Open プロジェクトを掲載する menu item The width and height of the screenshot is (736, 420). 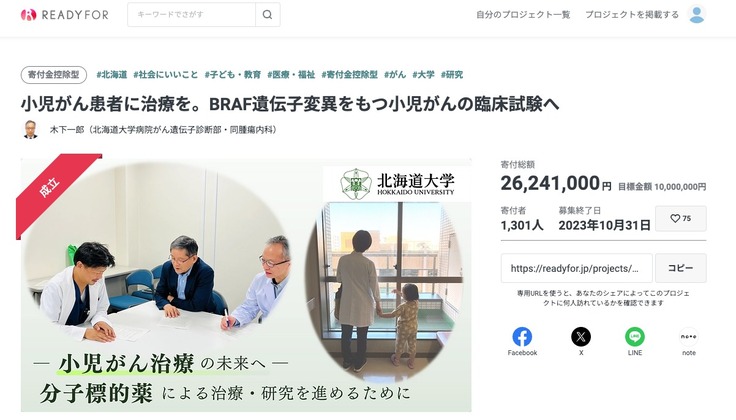[632, 15]
